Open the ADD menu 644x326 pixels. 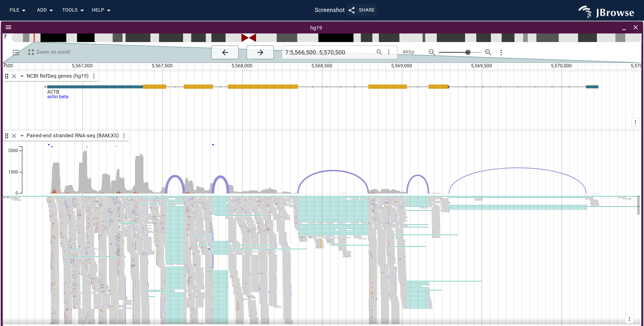pyautogui.click(x=45, y=10)
